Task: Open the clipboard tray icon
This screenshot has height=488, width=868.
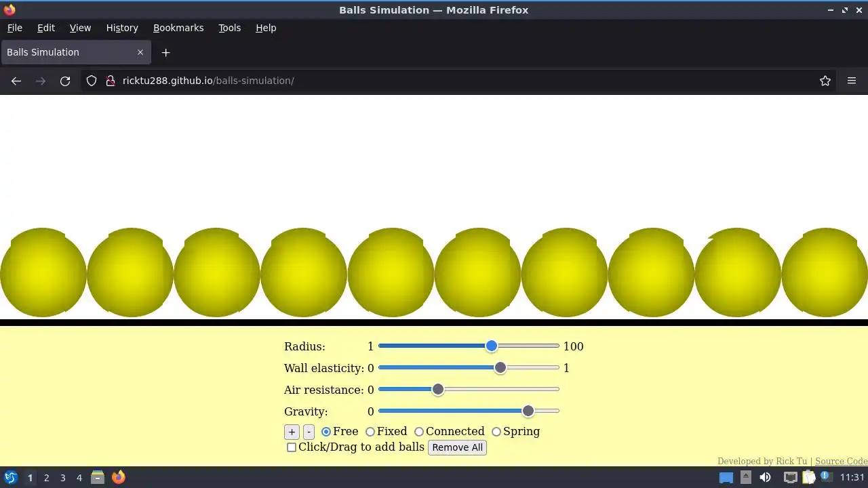Action: click(x=809, y=477)
